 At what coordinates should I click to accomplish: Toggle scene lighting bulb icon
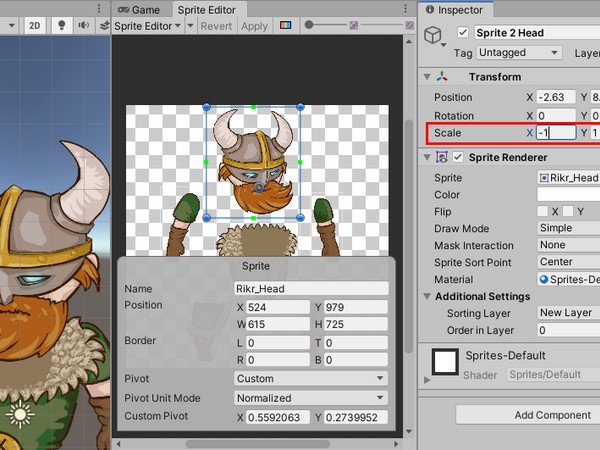(59, 25)
